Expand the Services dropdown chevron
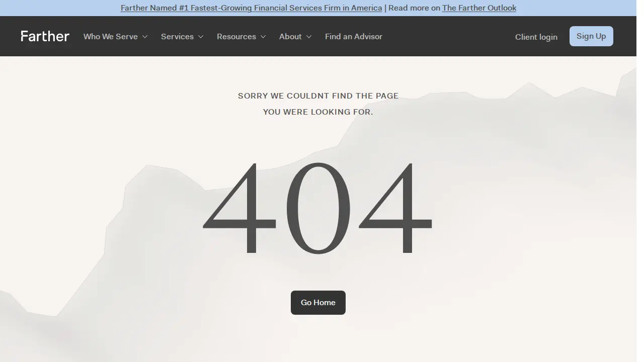This screenshot has width=644, height=362. pyautogui.click(x=201, y=37)
